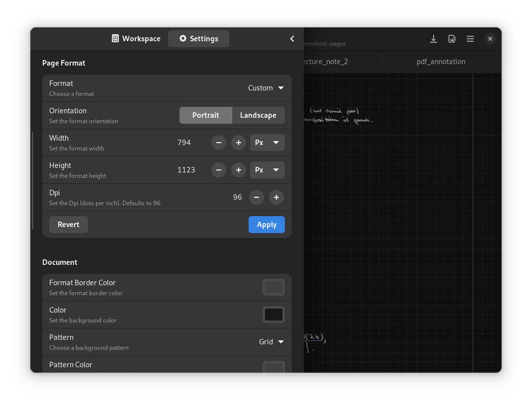
Task: Open the Height unit Px dropdown
Action: coord(267,170)
